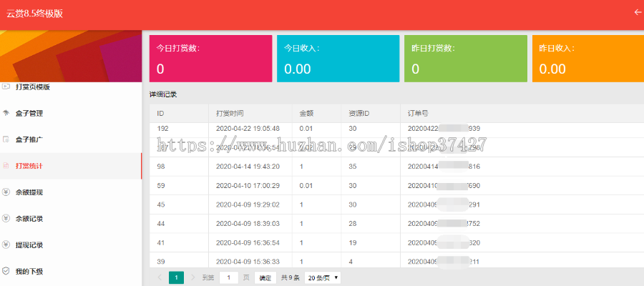Click the yen icon beside 提现记录

coord(6,245)
